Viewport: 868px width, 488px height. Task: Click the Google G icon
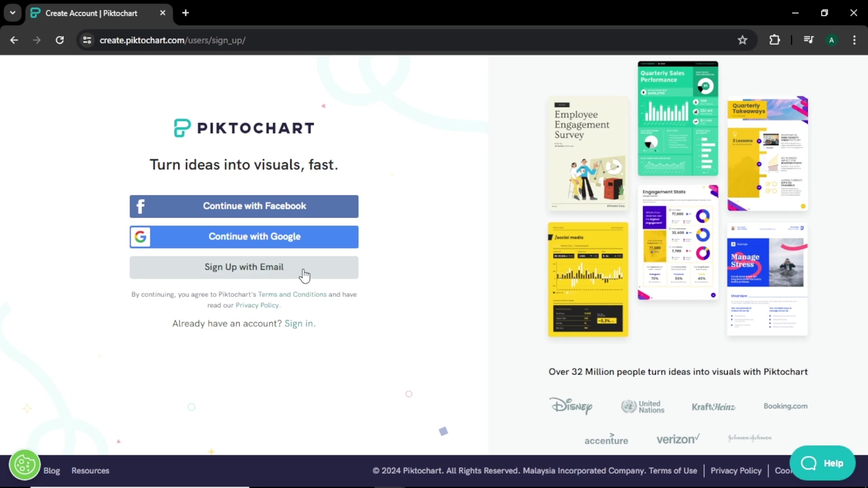141,237
